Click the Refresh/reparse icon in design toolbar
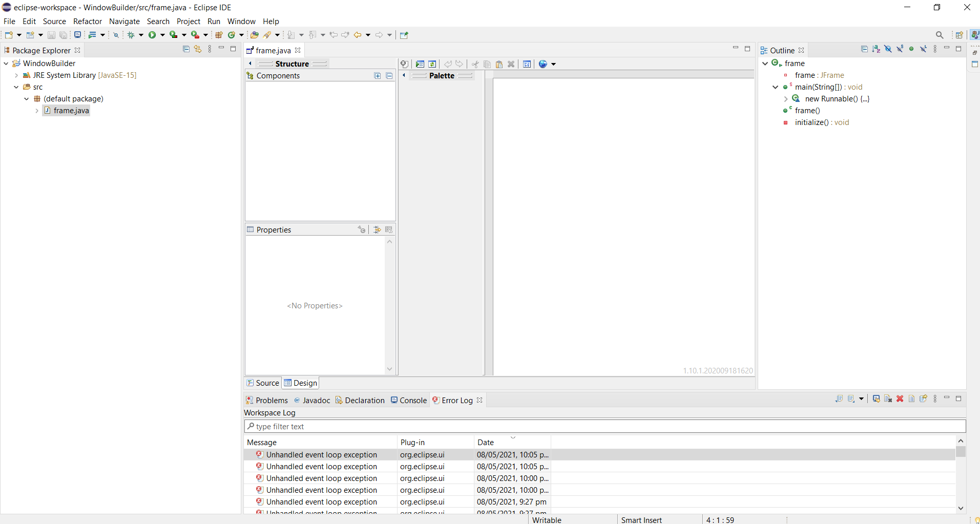Image resolution: width=980 pixels, height=524 pixels. tap(432, 64)
